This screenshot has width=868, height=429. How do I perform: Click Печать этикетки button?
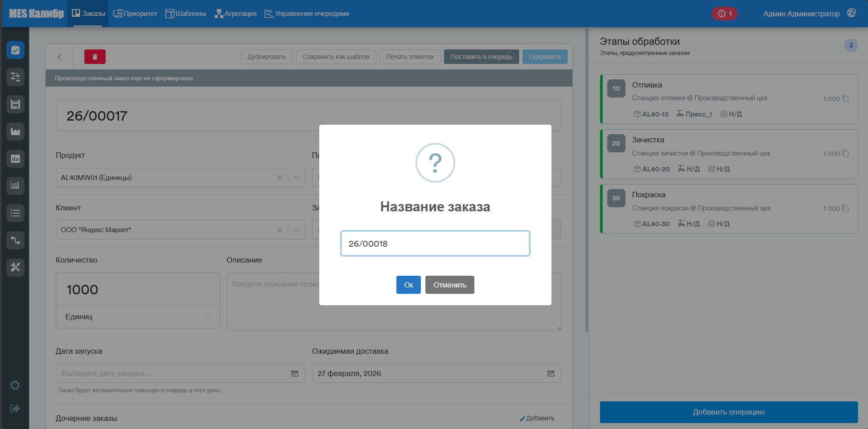(x=410, y=57)
